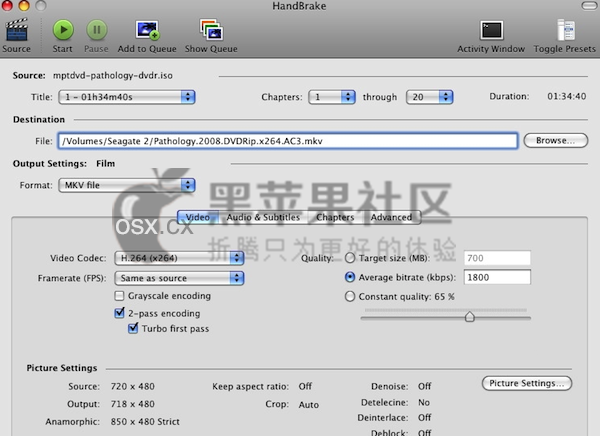Viewport: 600px width, 436px height.
Task: Select Target size (MB) radio button
Action: [x=350, y=258]
